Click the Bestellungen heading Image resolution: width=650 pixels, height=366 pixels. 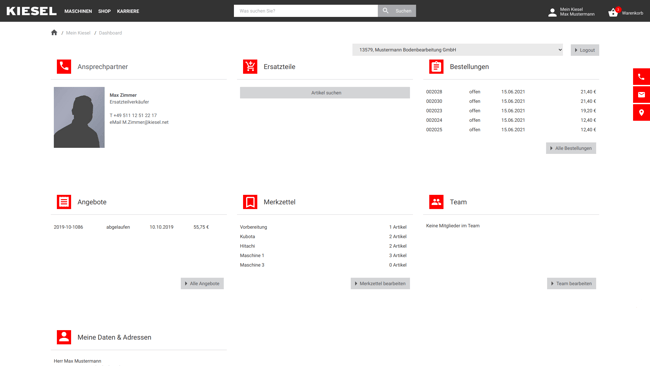[469, 67]
